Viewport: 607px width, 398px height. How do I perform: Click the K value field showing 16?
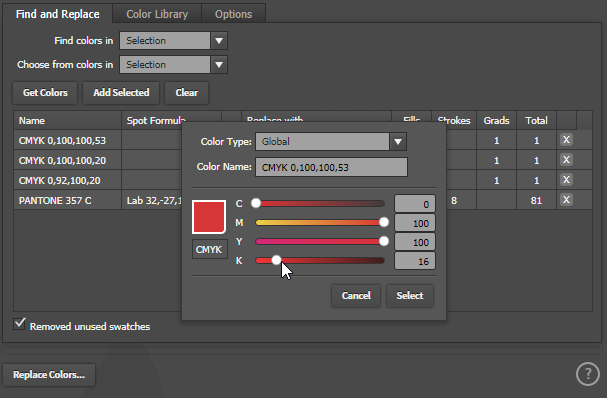[x=415, y=261]
